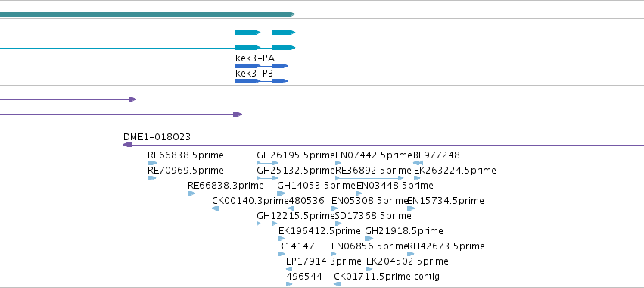Click the CK01711.5prime.contig feature arrow
This screenshot has height=288, width=644.
338,285
